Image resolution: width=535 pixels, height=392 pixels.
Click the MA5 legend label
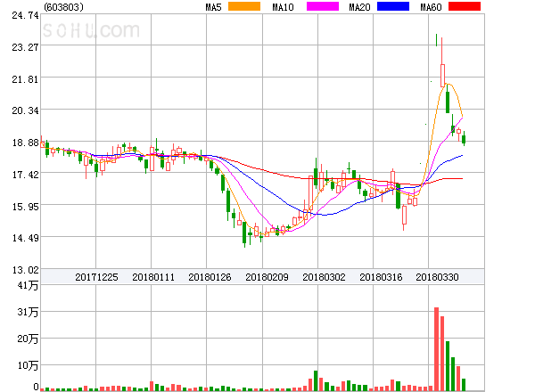[x=214, y=7]
